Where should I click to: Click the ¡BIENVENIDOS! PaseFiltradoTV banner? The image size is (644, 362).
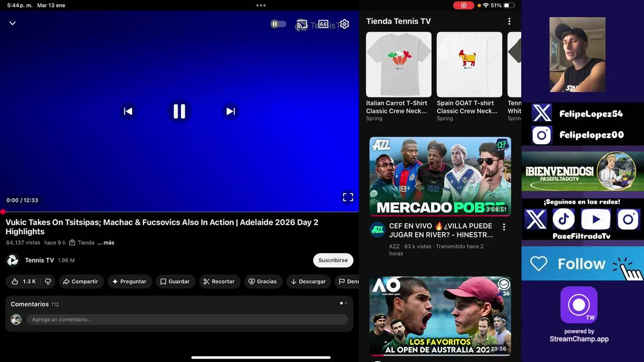[583, 171]
